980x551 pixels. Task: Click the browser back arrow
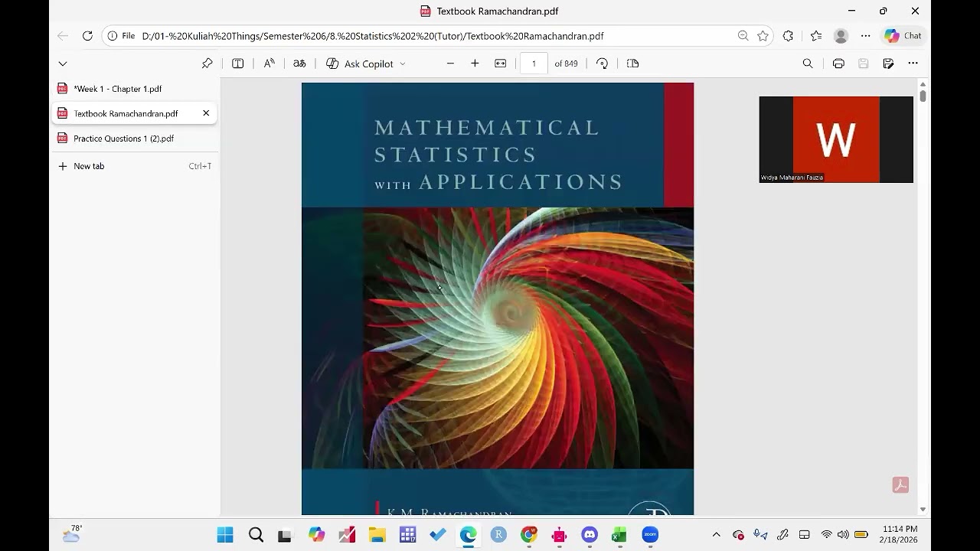[x=63, y=36]
